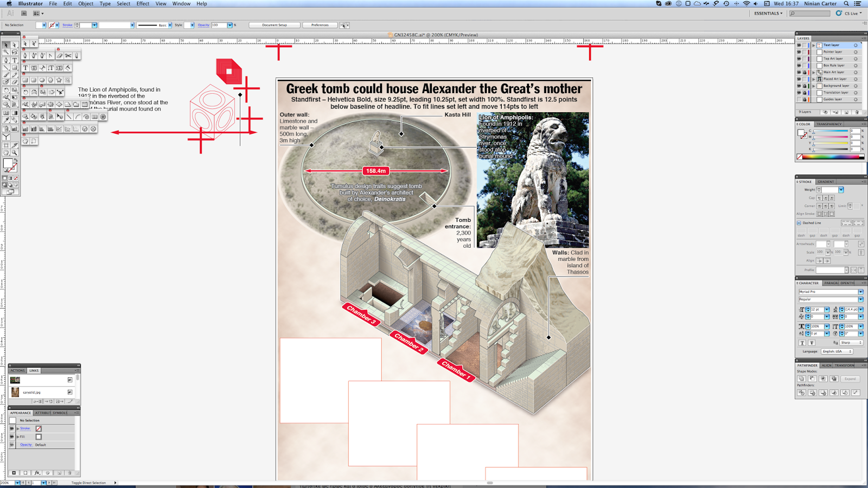Open the Effect menu
The width and height of the screenshot is (868, 488).
pos(143,4)
